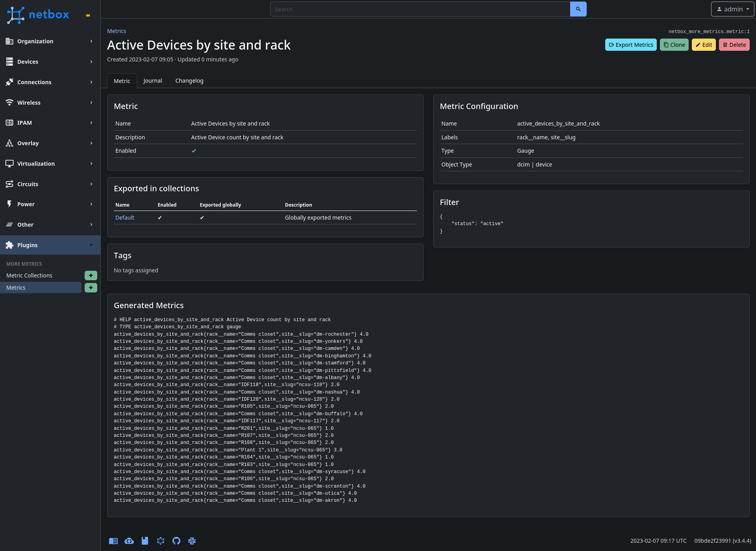Open the documentation book icon
Screen dimensions: 756x551
(x=113, y=541)
